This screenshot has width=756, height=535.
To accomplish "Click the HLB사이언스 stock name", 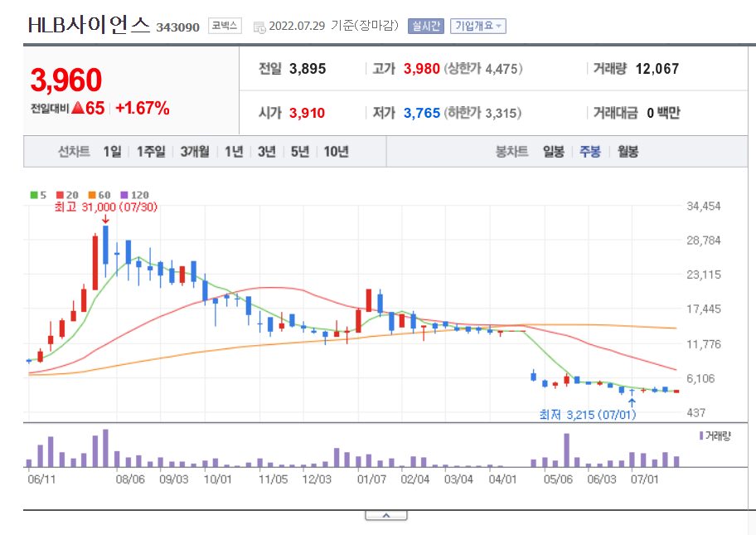I will pyautogui.click(x=89, y=25).
